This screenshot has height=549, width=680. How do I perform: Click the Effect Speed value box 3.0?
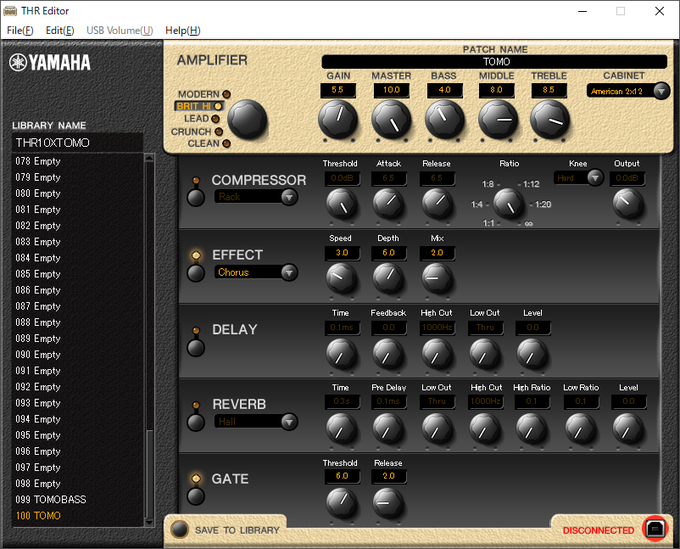tap(342, 253)
